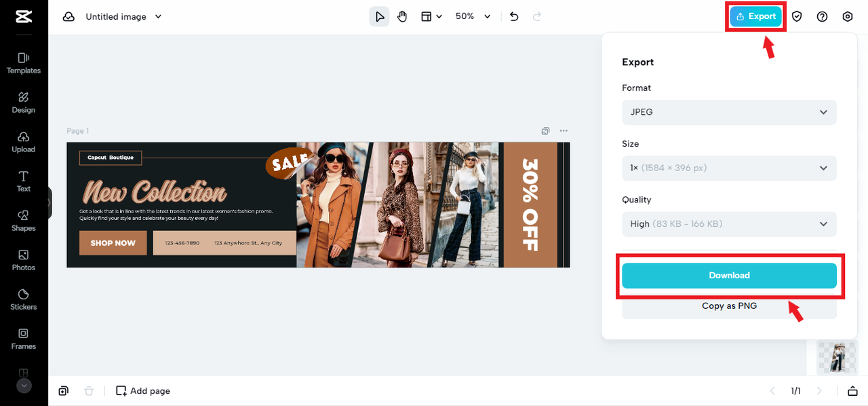The width and height of the screenshot is (868, 406).
Task: Open the Text sidebar panel
Action: (24, 181)
